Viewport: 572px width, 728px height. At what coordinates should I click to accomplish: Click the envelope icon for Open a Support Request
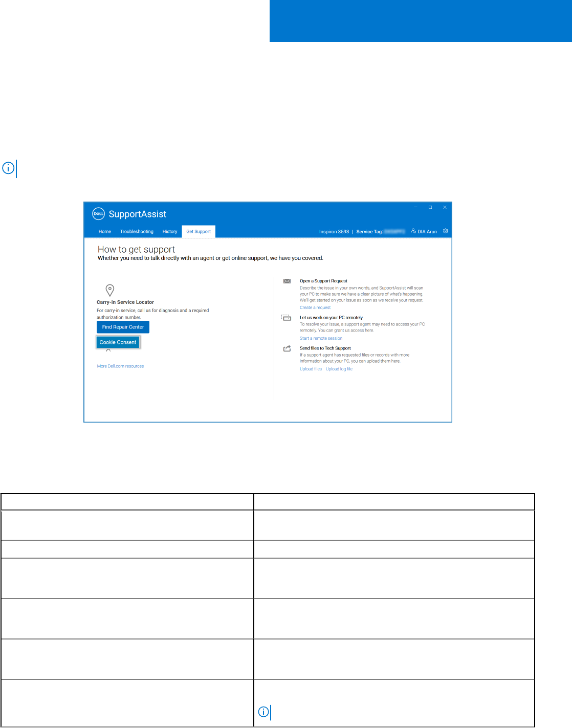click(x=287, y=281)
